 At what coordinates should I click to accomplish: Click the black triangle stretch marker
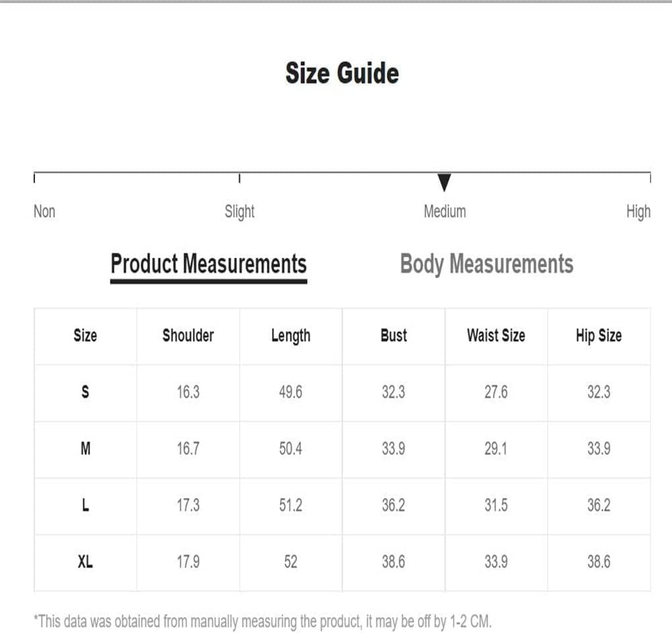click(x=444, y=183)
